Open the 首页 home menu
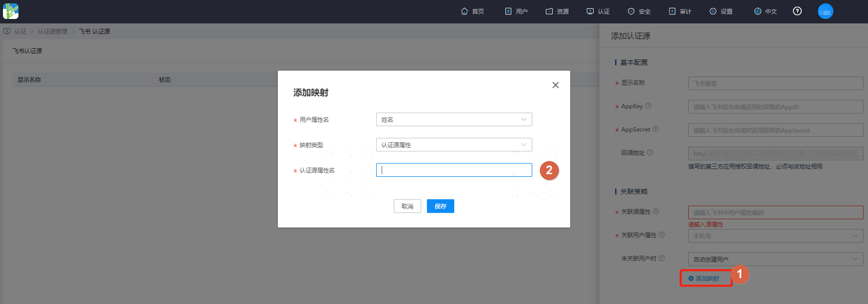 pos(473,12)
